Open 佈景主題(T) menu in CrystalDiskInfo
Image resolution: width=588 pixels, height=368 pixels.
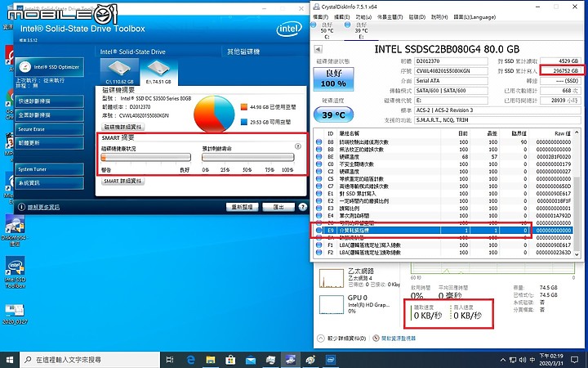(x=390, y=17)
